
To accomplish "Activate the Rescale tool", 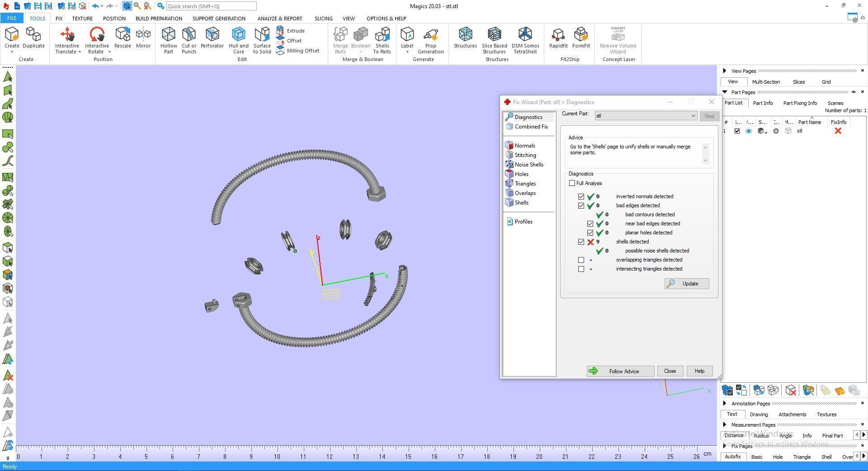I will [x=123, y=38].
